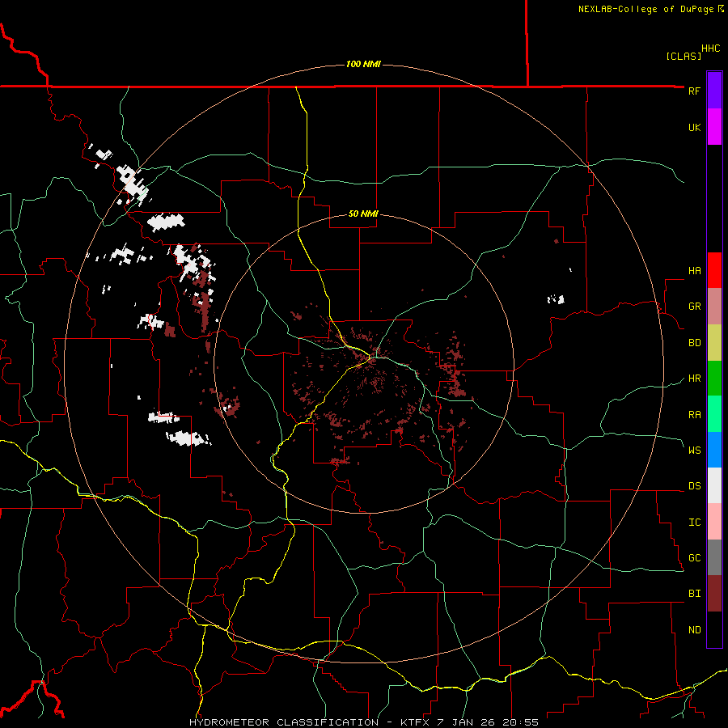Viewport: 728px width, 728px height.
Task: Click the 'RA' legend label
Action: (x=694, y=415)
